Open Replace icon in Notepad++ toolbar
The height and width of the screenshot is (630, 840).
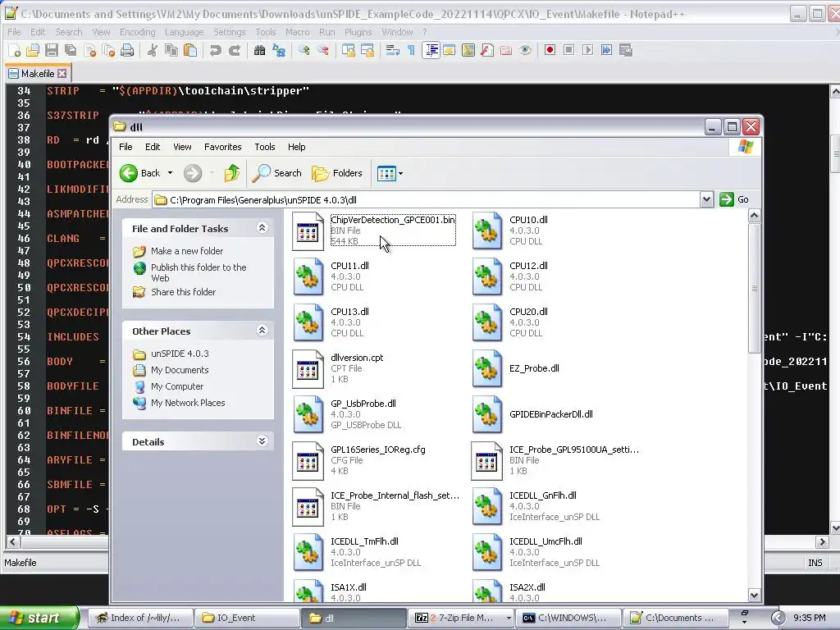point(279,50)
